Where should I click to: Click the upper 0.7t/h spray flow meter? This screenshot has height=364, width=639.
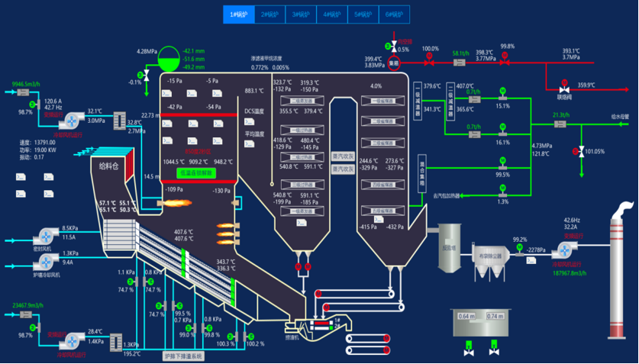click(x=474, y=99)
